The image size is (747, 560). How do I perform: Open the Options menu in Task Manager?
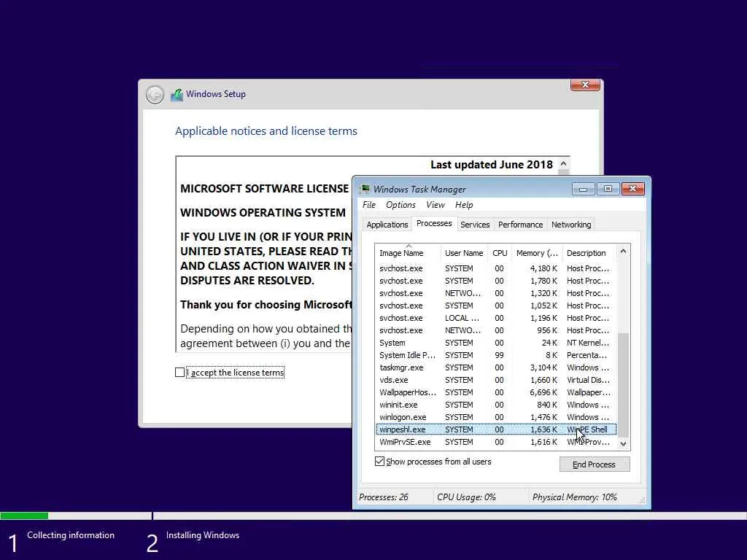coord(400,205)
